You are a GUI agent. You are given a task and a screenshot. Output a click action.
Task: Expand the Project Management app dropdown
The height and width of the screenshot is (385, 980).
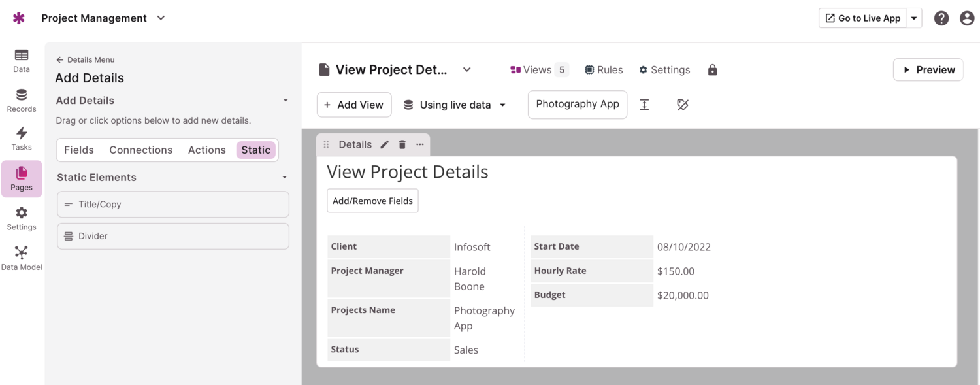(x=161, y=18)
